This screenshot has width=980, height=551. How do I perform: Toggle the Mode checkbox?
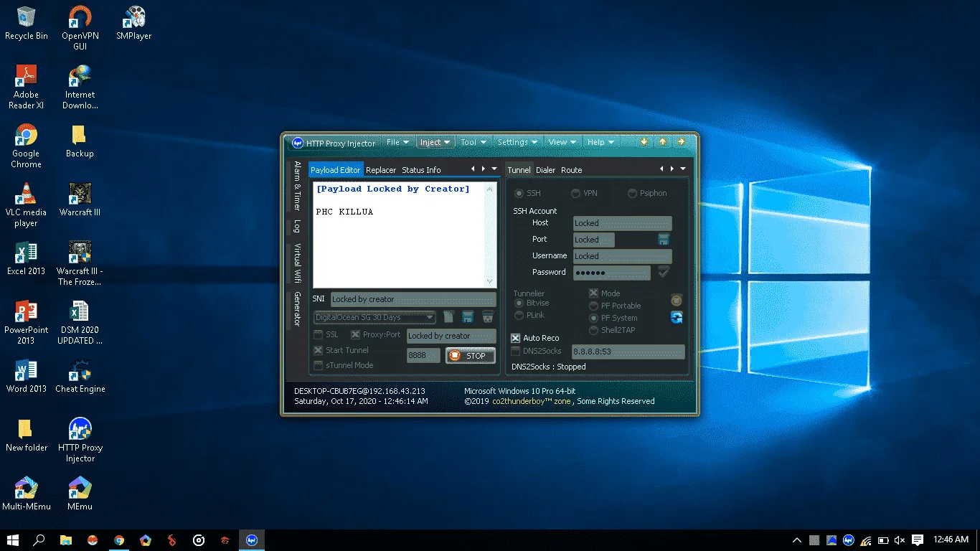pyautogui.click(x=593, y=293)
